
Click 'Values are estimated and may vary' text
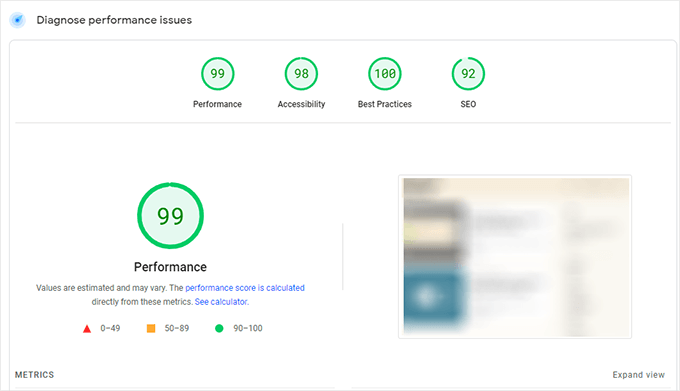pos(101,288)
